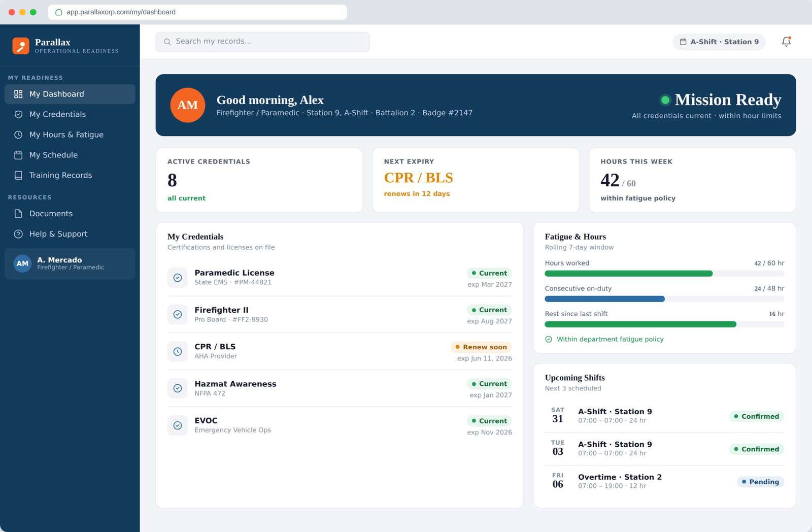Click the sidebar AM profile avatar
The height and width of the screenshot is (532, 812).
click(22, 263)
